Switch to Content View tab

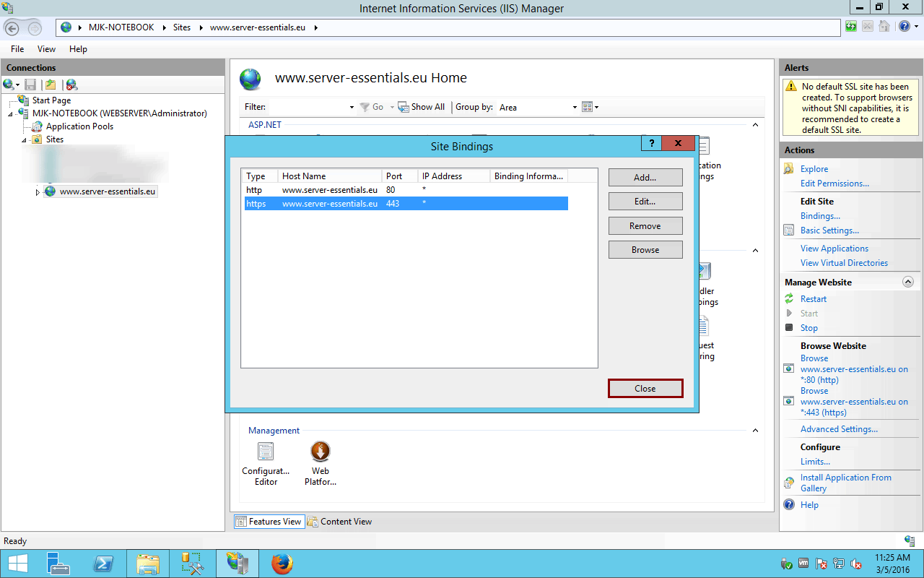pos(339,522)
